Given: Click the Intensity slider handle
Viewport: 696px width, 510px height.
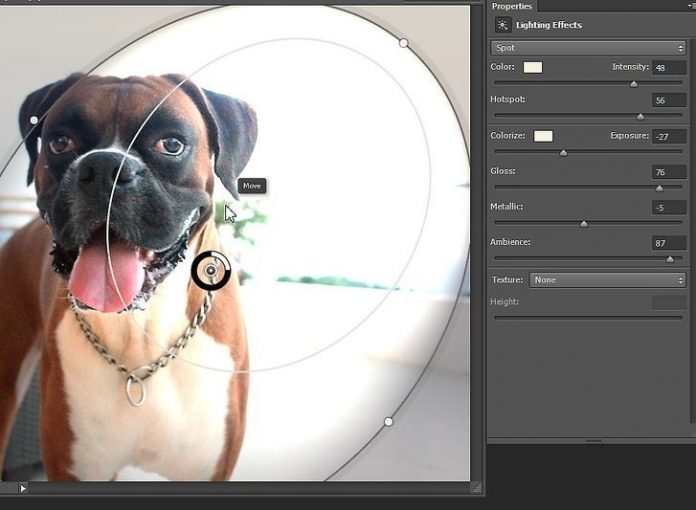Looking at the screenshot, I should (x=633, y=84).
